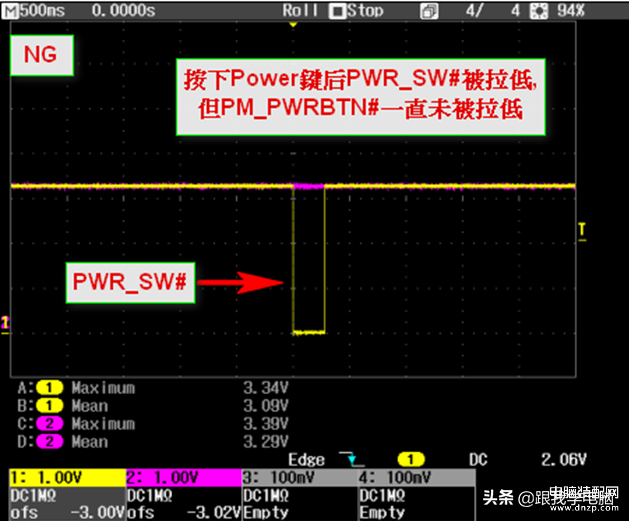This screenshot has height=521, width=629.
Task: Click channel 1 badge in measurement A
Action: tap(49, 388)
